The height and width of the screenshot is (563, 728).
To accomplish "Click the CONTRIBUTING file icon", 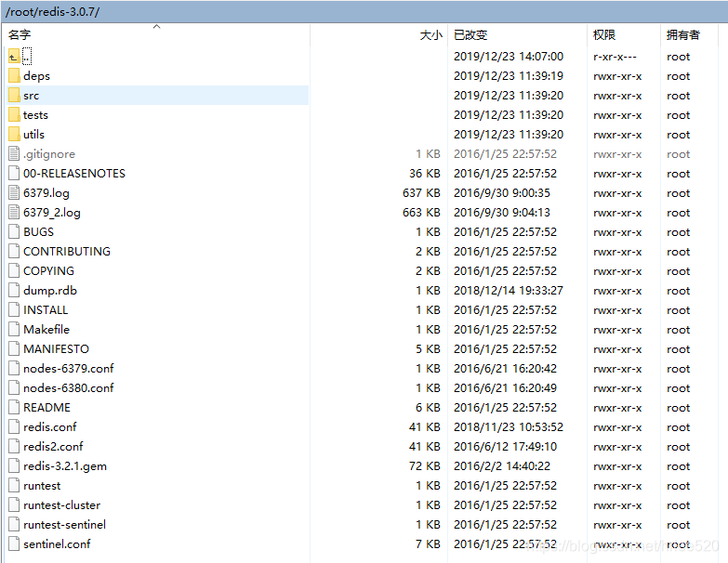I will coord(14,251).
